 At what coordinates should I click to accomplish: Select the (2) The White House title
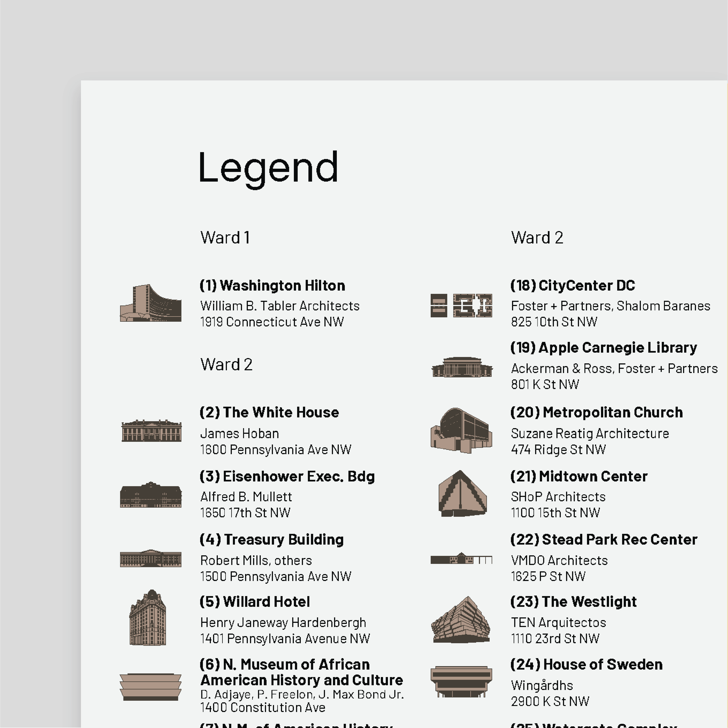coord(269,413)
